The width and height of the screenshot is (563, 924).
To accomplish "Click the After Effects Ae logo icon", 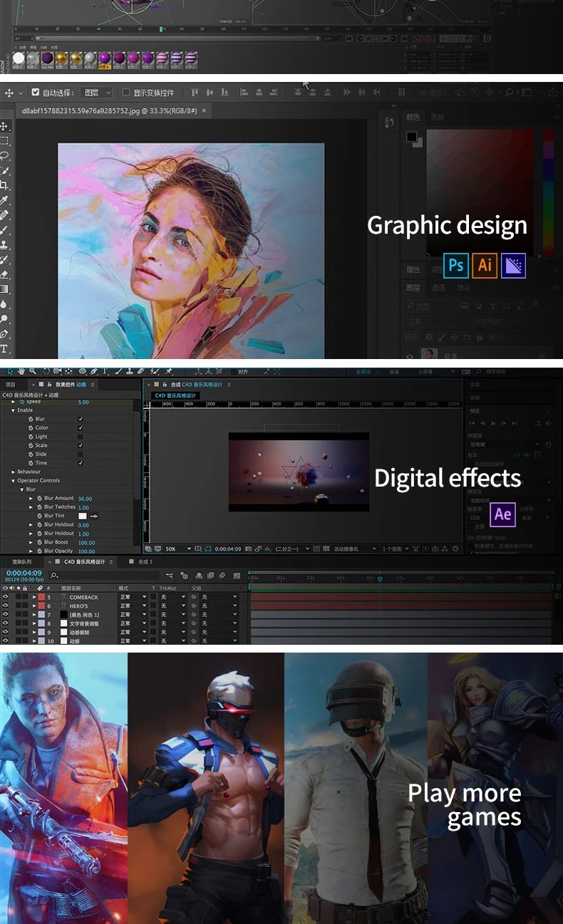I will click(x=503, y=514).
